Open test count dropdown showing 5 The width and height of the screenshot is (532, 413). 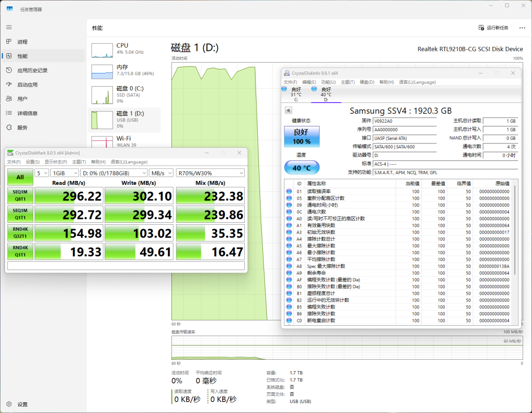coord(42,173)
